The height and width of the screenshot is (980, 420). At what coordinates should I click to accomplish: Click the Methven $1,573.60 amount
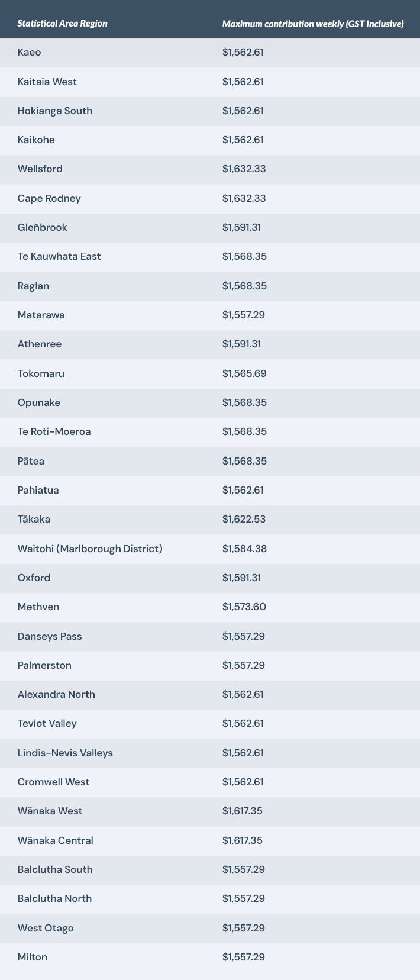(x=244, y=607)
